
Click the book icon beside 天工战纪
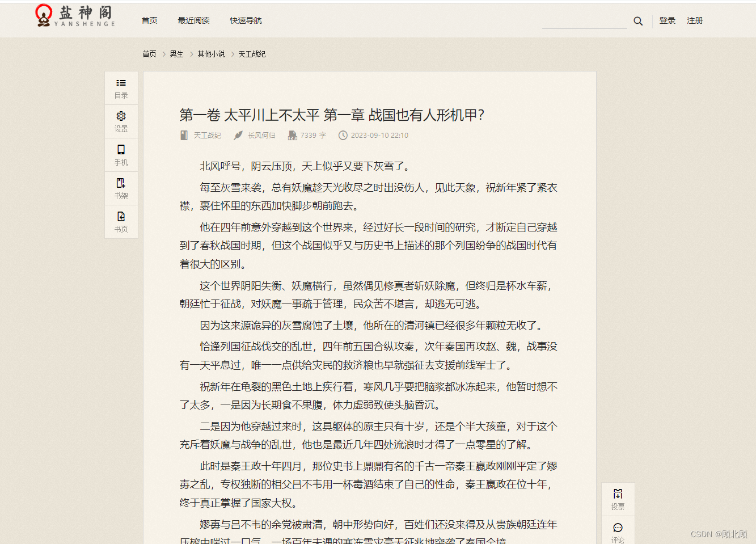[184, 136]
